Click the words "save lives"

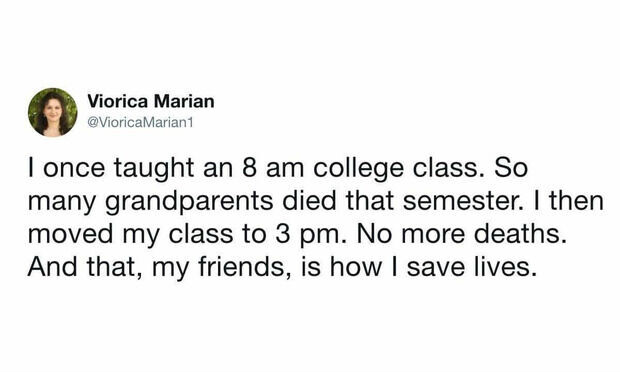tap(471, 268)
